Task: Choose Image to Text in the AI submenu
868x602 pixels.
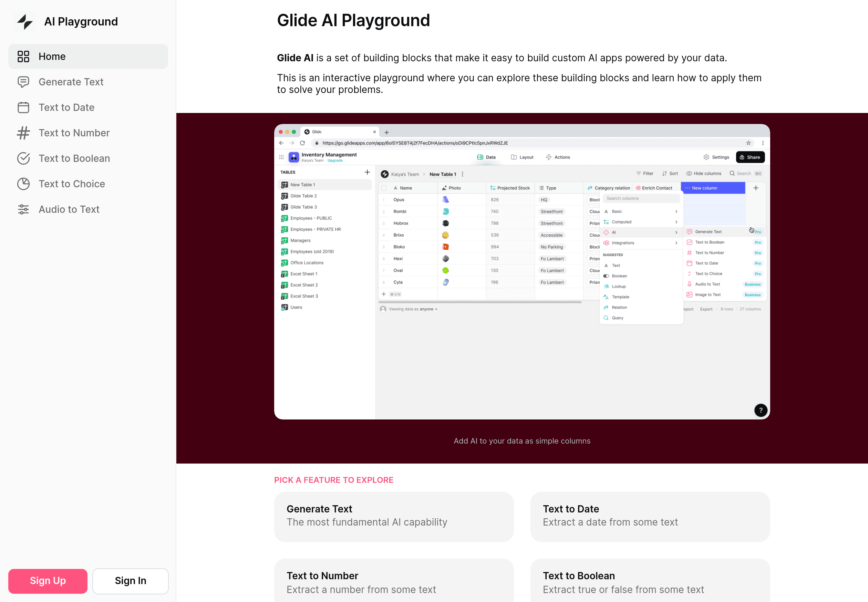Action: coord(725,295)
